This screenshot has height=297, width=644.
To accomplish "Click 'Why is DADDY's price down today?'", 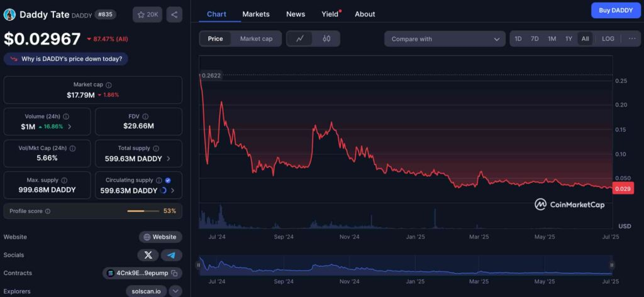I will coord(66,58).
